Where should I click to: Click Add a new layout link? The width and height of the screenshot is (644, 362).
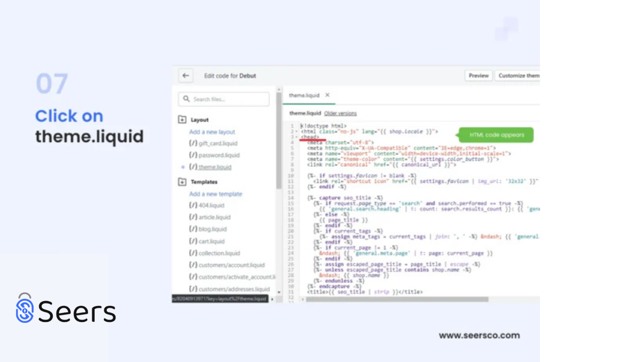[x=212, y=132]
